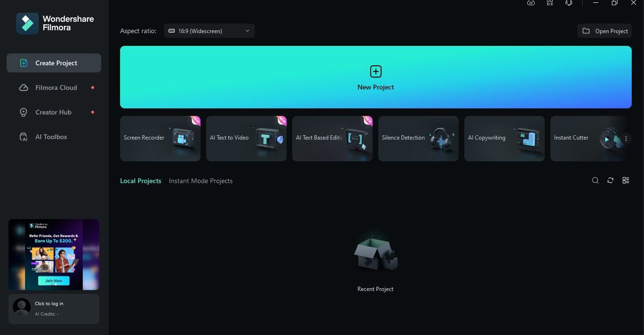This screenshot has width=644, height=335.
Task: Switch to the Local Projects tab
Action: (x=140, y=181)
